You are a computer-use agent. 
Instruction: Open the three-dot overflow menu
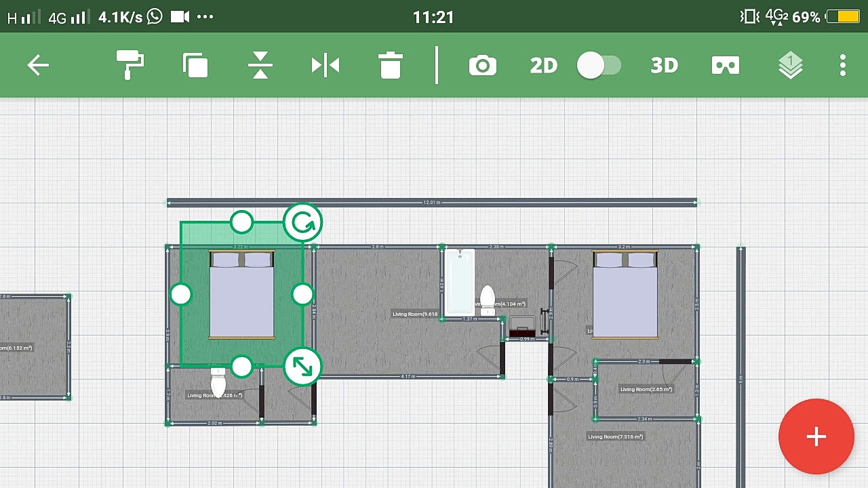pyautogui.click(x=843, y=66)
